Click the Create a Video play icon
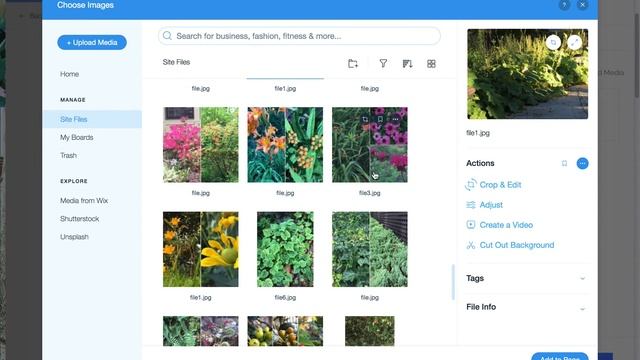The image size is (640, 360). 471,225
